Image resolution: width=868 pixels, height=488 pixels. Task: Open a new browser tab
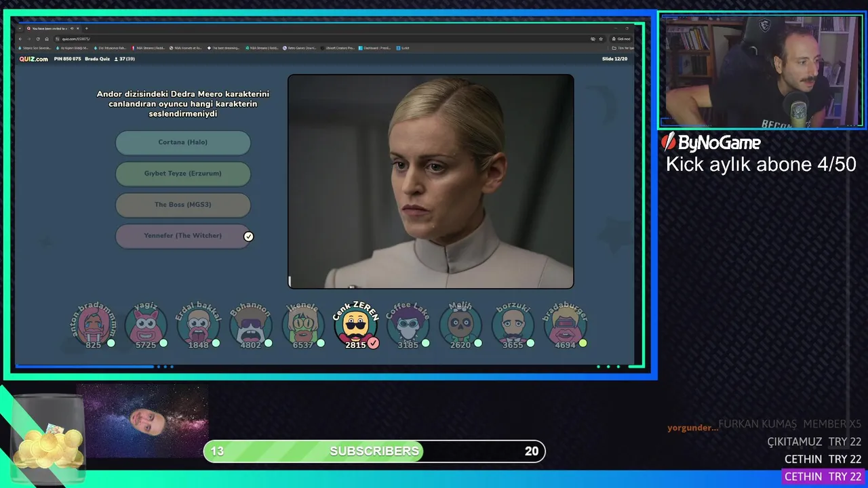click(x=86, y=28)
